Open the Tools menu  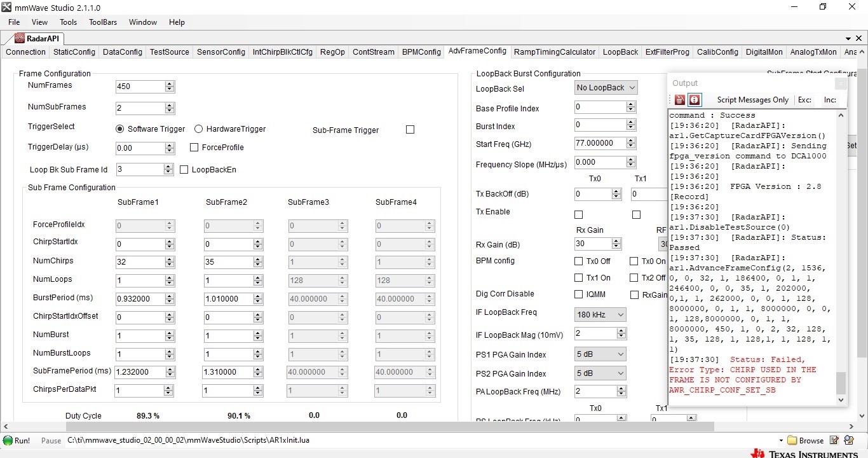point(68,22)
